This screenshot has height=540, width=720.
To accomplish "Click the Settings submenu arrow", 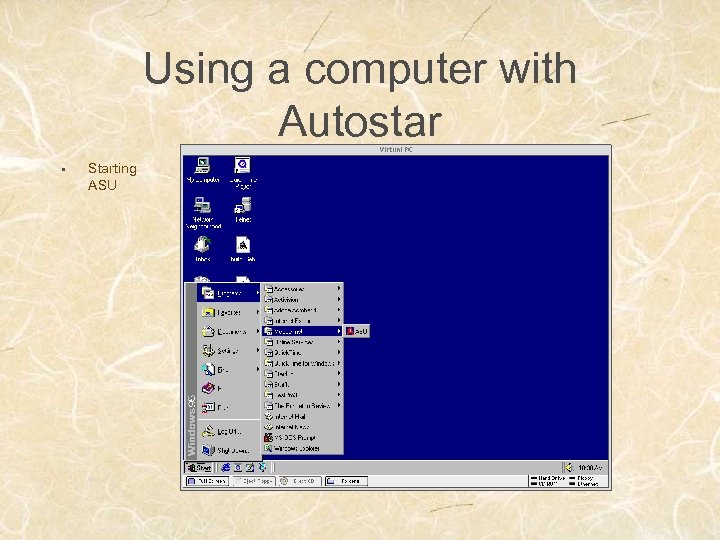I will [x=258, y=351].
